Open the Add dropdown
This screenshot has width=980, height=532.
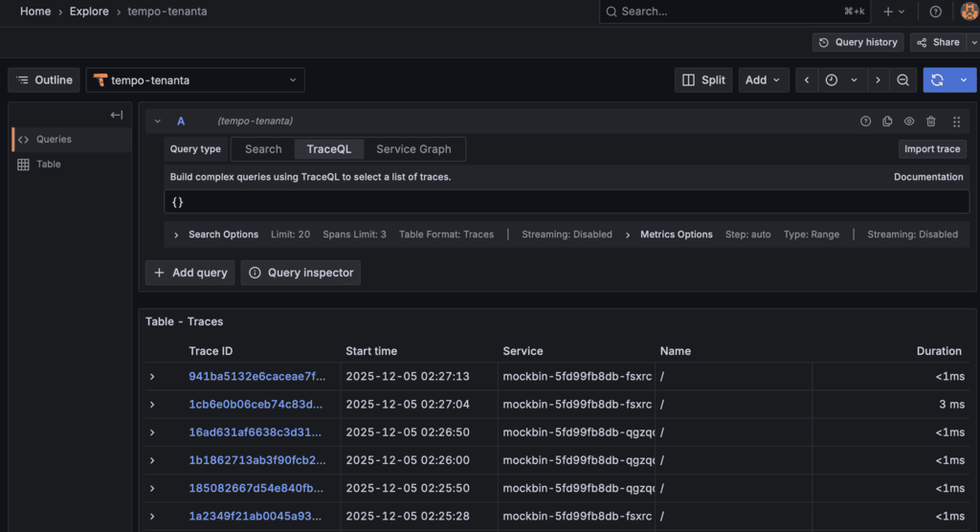tap(763, 80)
